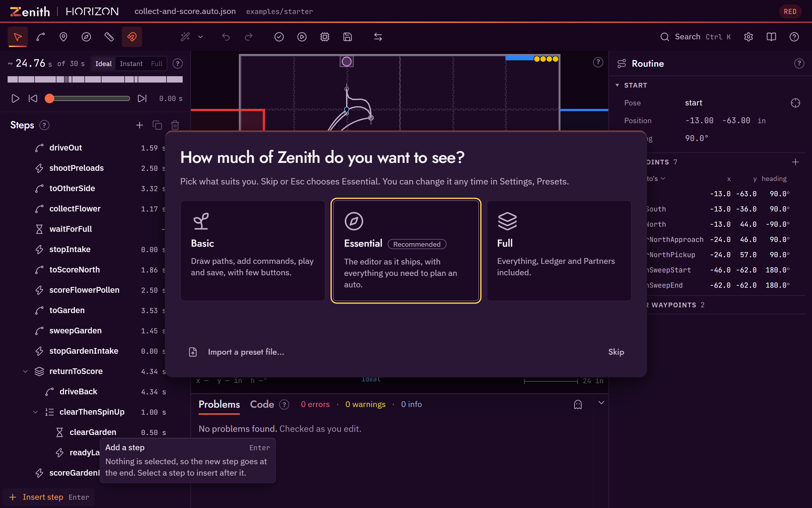Viewport: 812px width, 508px height.
Task: Open Search Ctrl K field
Action: pyautogui.click(x=696, y=37)
